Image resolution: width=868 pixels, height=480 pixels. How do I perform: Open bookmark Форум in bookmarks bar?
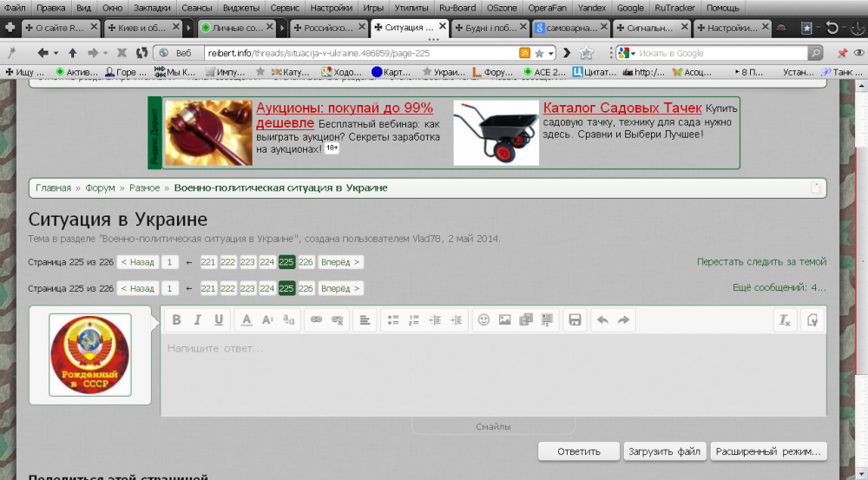pos(493,72)
